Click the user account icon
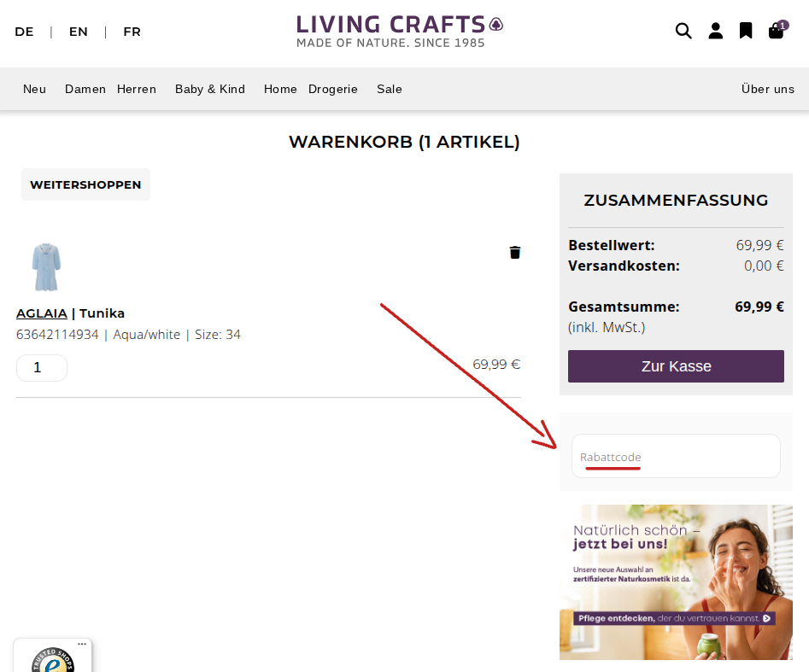 point(715,32)
